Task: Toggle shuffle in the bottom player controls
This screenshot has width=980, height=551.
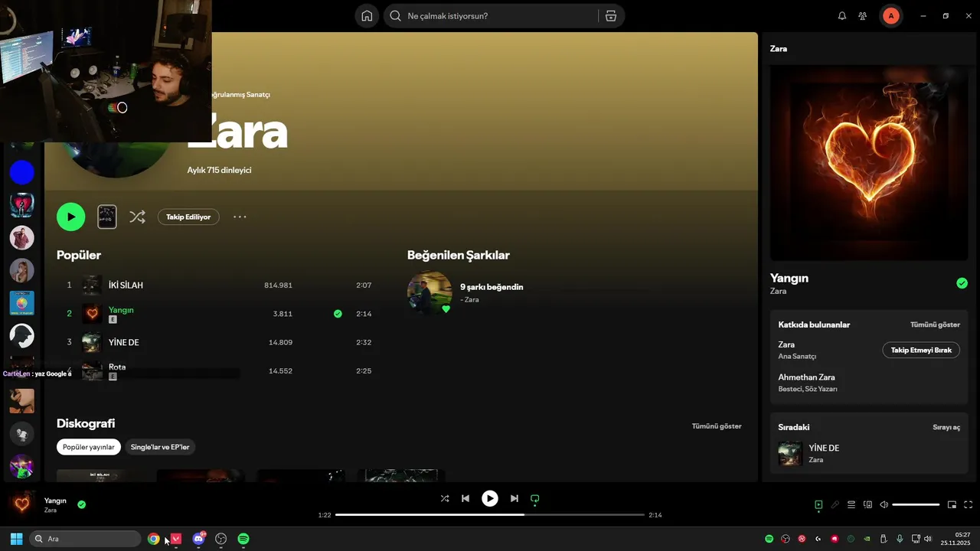Action: [445, 498]
